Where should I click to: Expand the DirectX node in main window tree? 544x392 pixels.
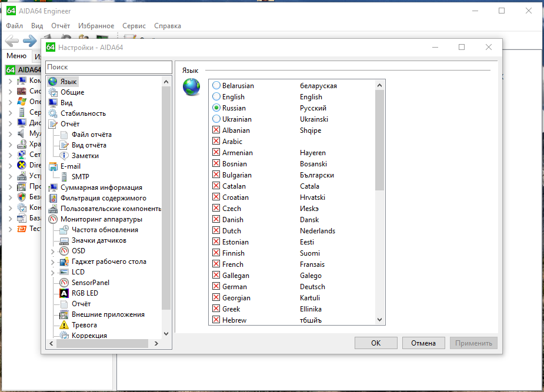pos(10,166)
